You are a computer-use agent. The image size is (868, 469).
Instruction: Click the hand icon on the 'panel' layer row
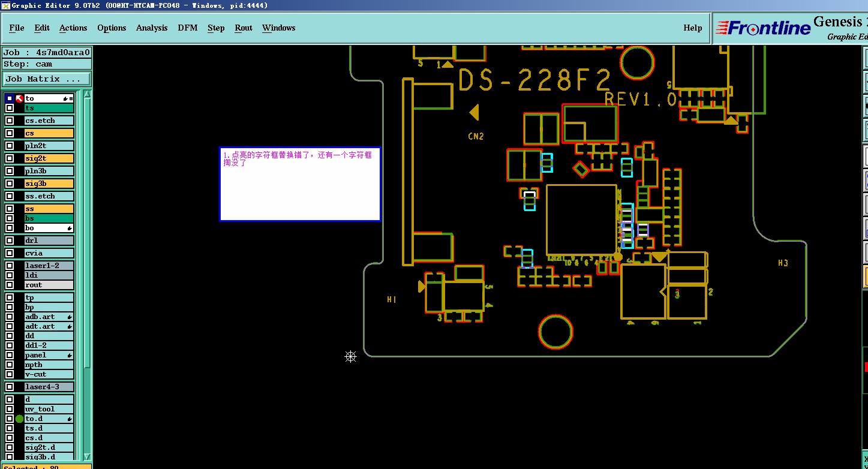pyautogui.click(x=70, y=355)
